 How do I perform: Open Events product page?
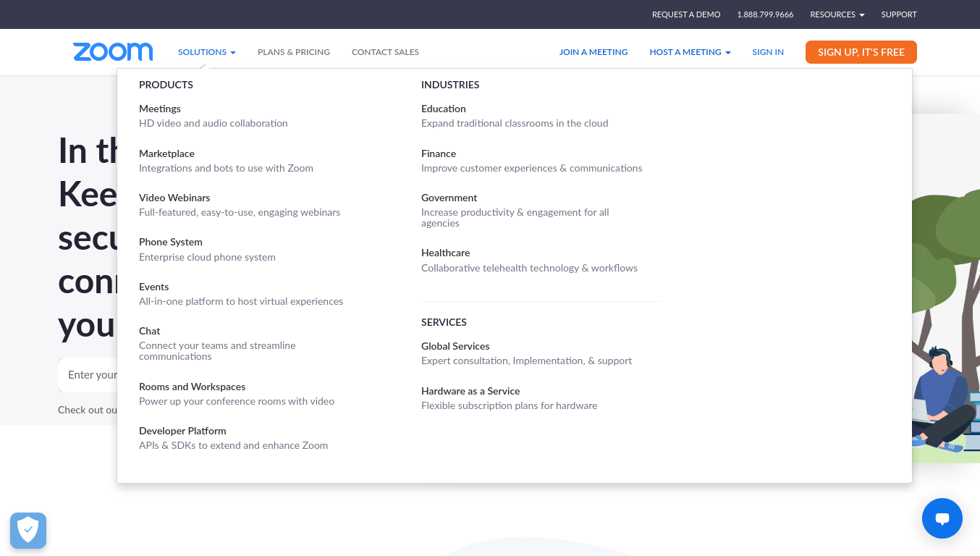pos(153,287)
